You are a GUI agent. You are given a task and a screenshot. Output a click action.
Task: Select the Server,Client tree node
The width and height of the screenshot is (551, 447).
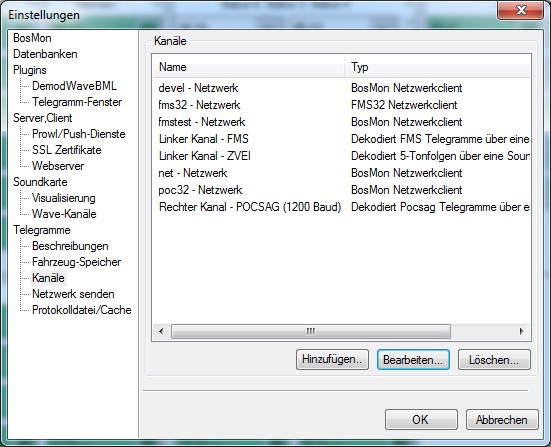click(x=43, y=118)
